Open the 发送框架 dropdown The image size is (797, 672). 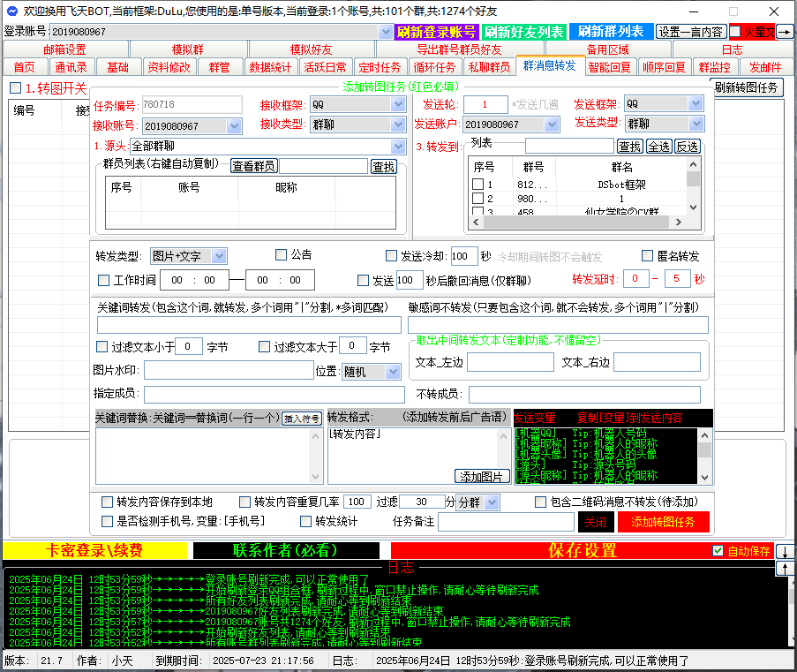pos(695,104)
